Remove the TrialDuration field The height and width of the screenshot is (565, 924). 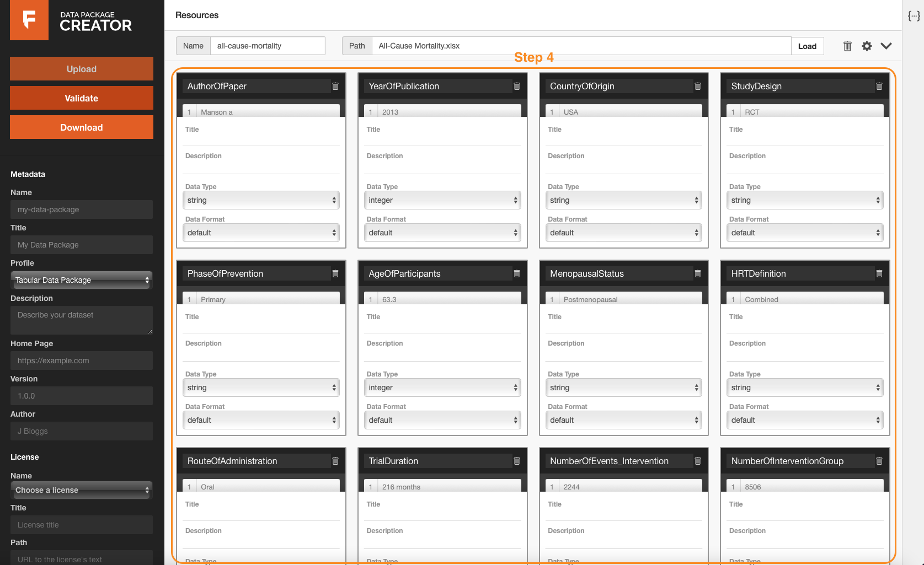tap(517, 461)
